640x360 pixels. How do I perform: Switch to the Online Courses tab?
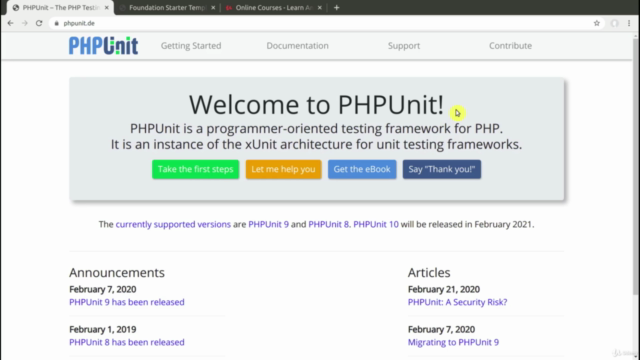273,7
